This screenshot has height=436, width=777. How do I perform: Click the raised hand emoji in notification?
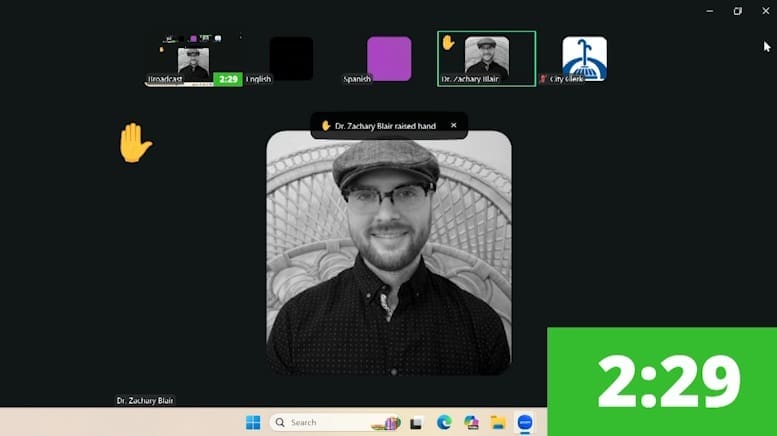(326, 126)
